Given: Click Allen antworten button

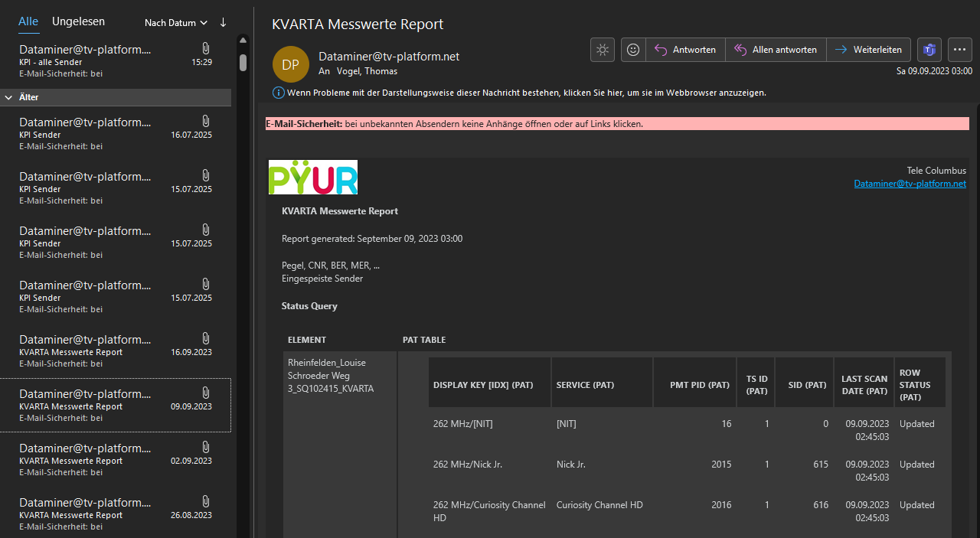Looking at the screenshot, I should coord(776,50).
